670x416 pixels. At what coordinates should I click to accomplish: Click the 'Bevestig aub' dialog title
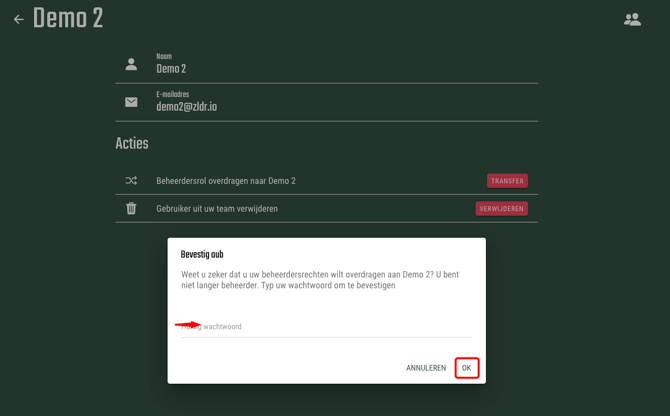(x=202, y=254)
